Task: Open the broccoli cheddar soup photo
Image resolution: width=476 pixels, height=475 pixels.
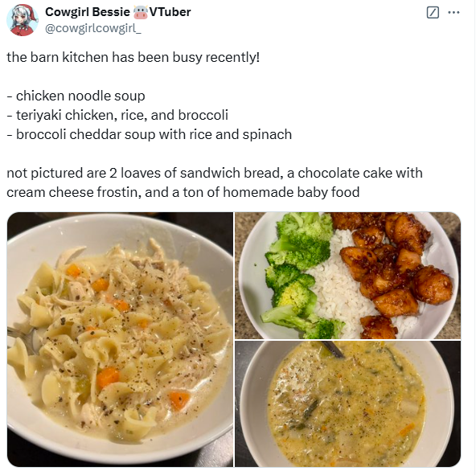Action: click(x=348, y=404)
